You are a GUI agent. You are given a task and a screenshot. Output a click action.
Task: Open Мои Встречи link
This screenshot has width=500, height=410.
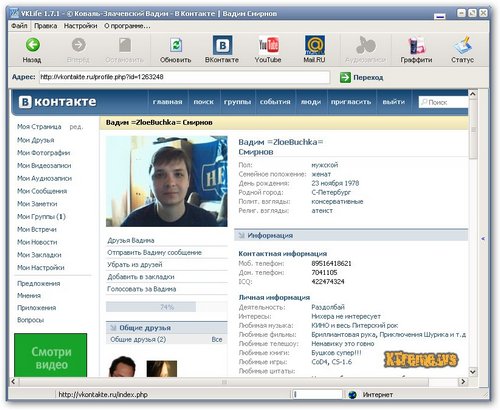click(x=37, y=229)
